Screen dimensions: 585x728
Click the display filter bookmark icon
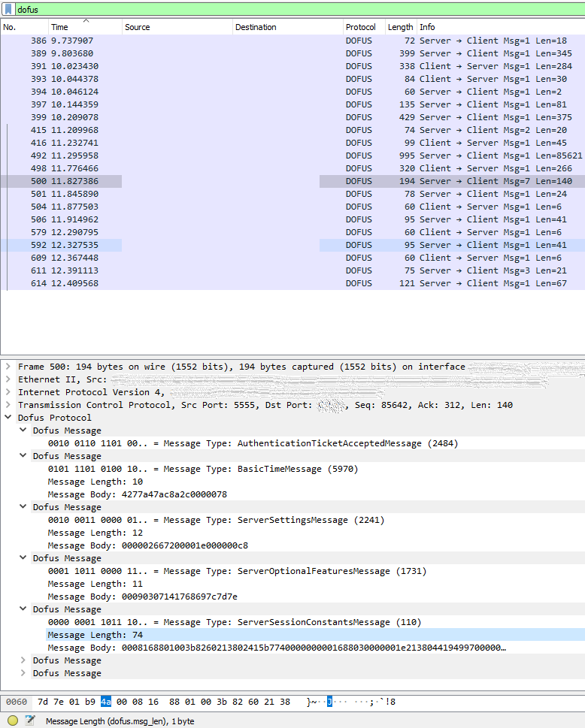tap(8, 9)
